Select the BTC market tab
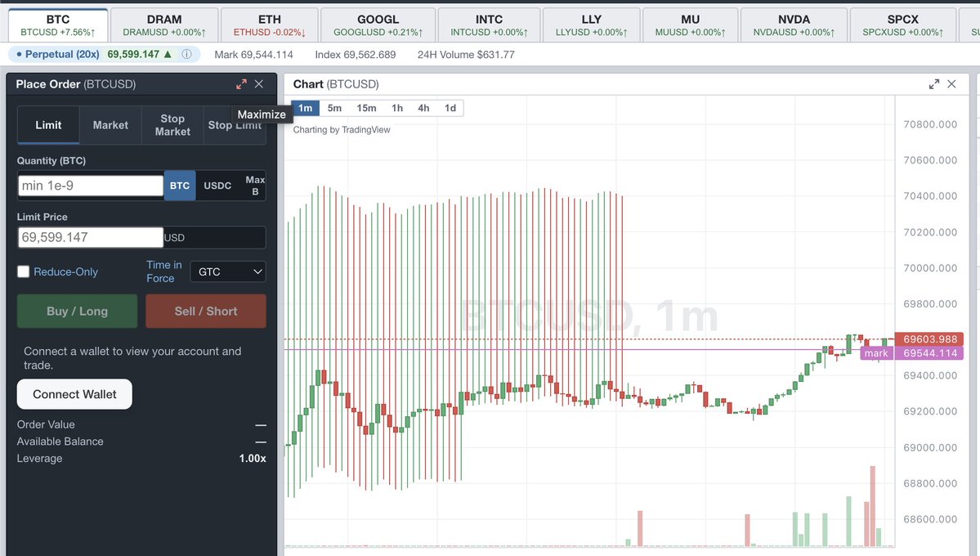The image size is (980, 556). pyautogui.click(x=58, y=25)
